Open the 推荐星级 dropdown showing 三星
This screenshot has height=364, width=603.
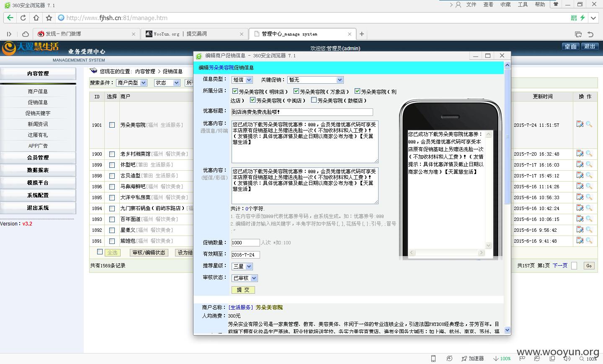242,266
